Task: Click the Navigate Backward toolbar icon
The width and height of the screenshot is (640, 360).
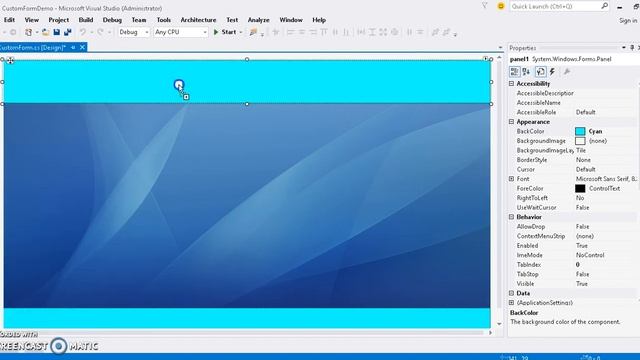Action: (13, 32)
